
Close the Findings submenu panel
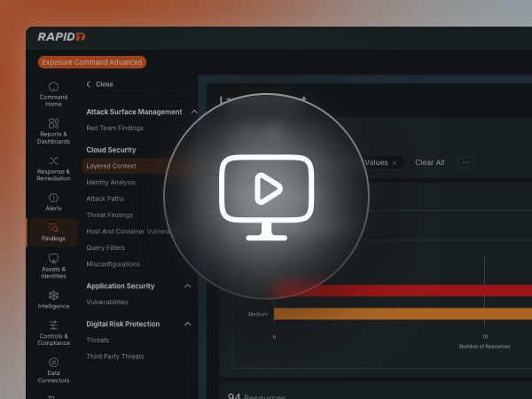pyautogui.click(x=99, y=84)
